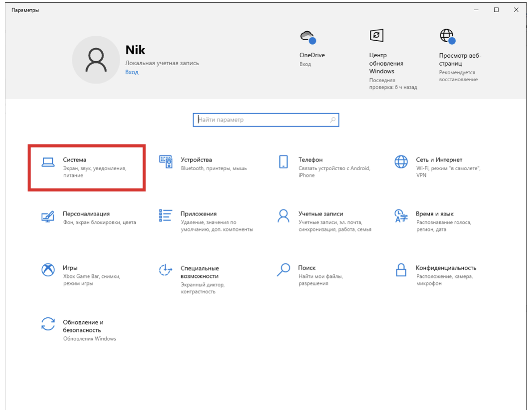The width and height of the screenshot is (529, 420).
Task: Open the Телефон settings title
Action: pos(311,160)
